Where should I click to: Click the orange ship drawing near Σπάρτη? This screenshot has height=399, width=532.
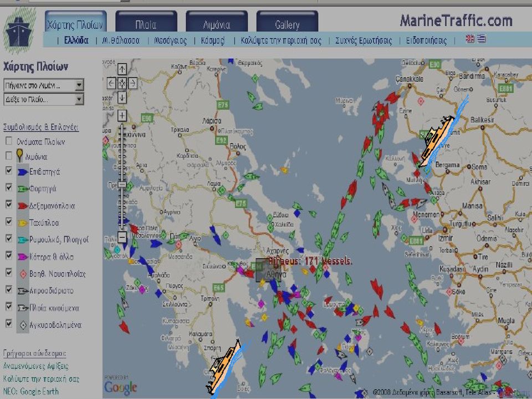tap(224, 367)
